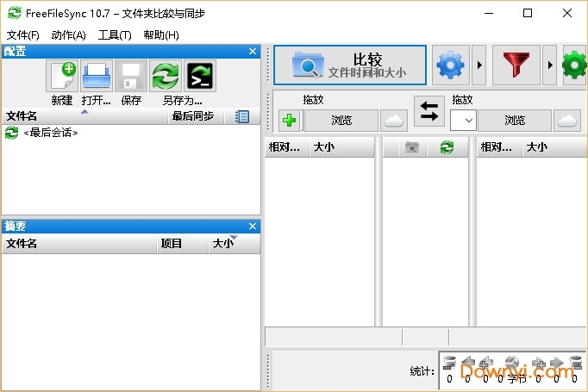This screenshot has height=392, width=588.
Task: Click the left 拖放 label
Action: pos(313,100)
